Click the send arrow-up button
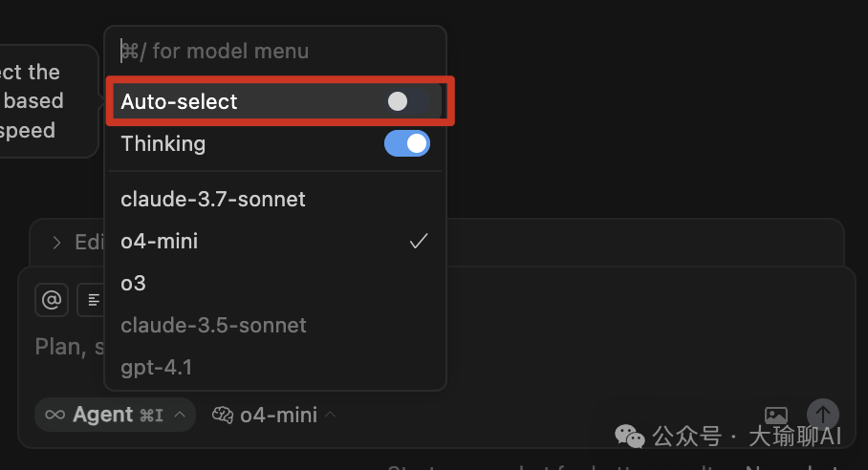 [x=823, y=415]
